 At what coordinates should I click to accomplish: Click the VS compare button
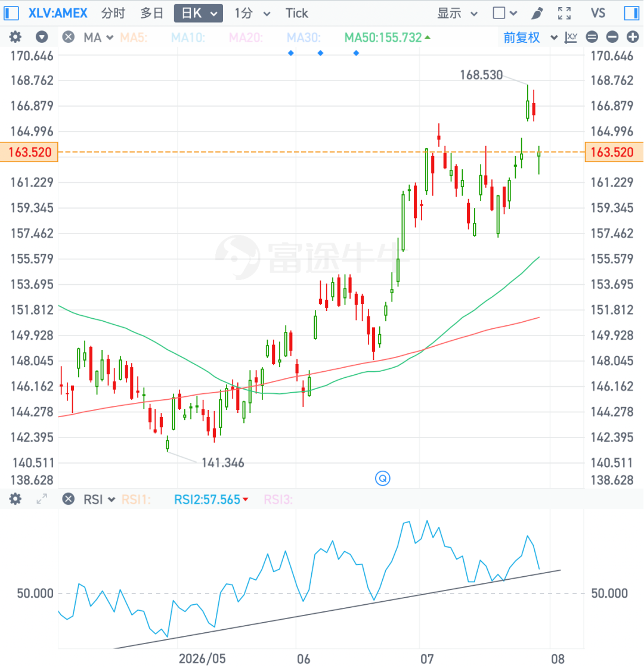point(598,13)
